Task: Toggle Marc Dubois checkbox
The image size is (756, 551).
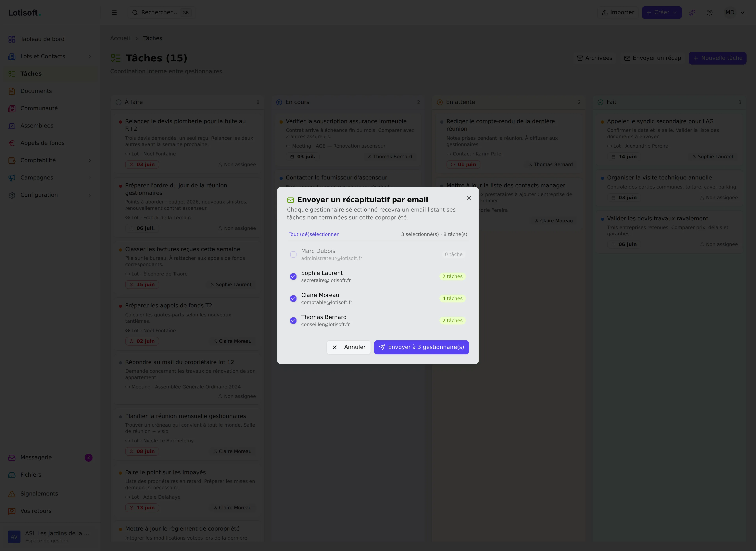Action: [x=293, y=254]
